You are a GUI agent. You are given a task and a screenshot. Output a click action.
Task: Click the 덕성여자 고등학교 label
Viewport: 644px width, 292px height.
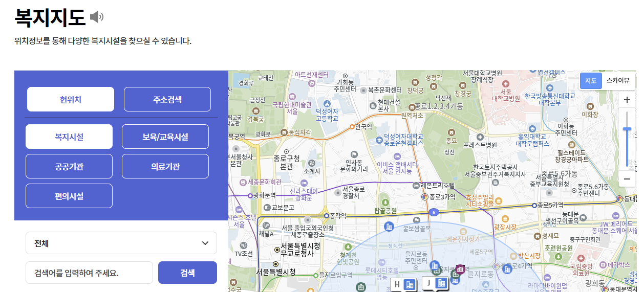pyautogui.click(x=327, y=115)
